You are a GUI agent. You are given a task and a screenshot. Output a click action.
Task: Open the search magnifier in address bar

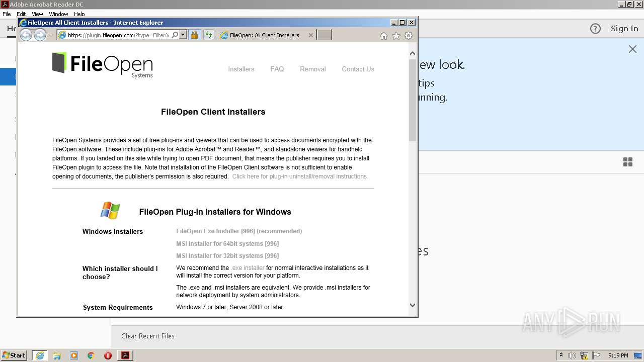[x=175, y=35]
